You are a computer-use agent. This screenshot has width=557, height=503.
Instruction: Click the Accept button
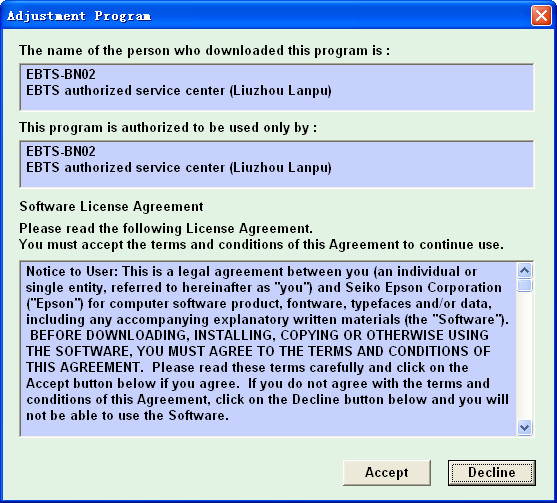(x=387, y=472)
